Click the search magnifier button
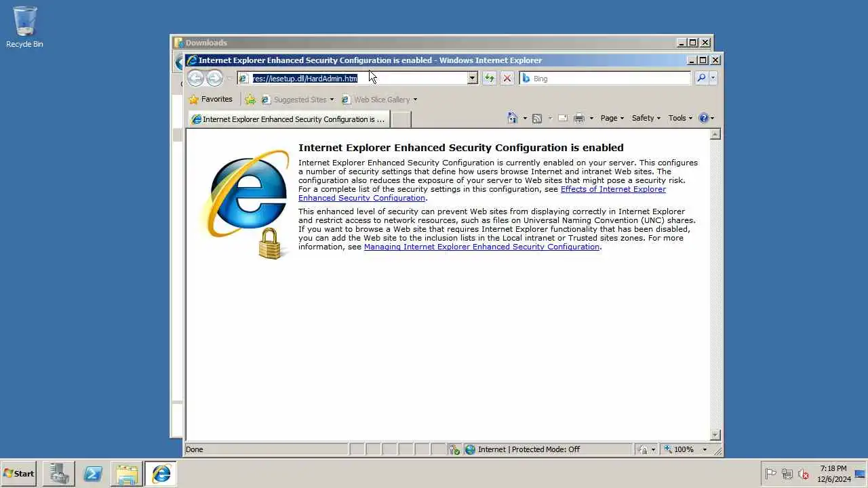The height and width of the screenshot is (488, 868). coord(701,78)
